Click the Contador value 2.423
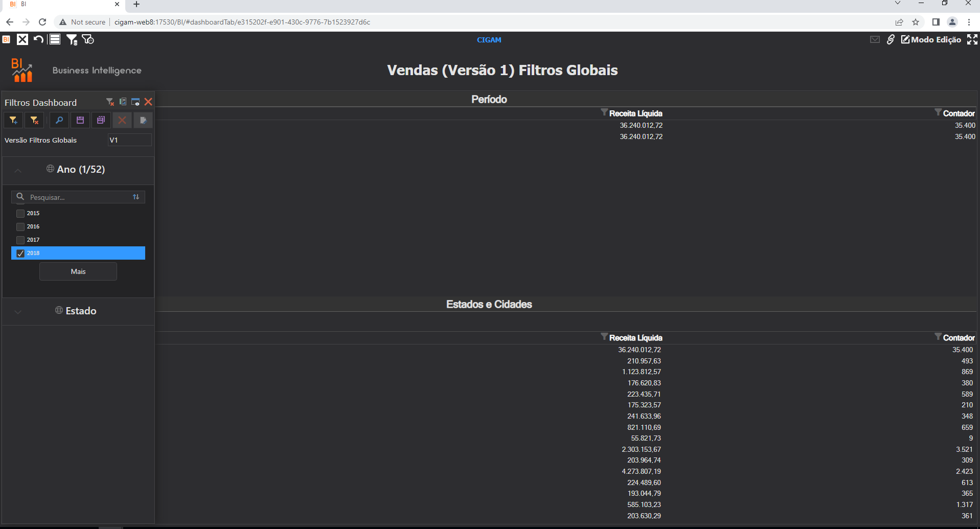This screenshot has height=529, width=980. coord(965,471)
